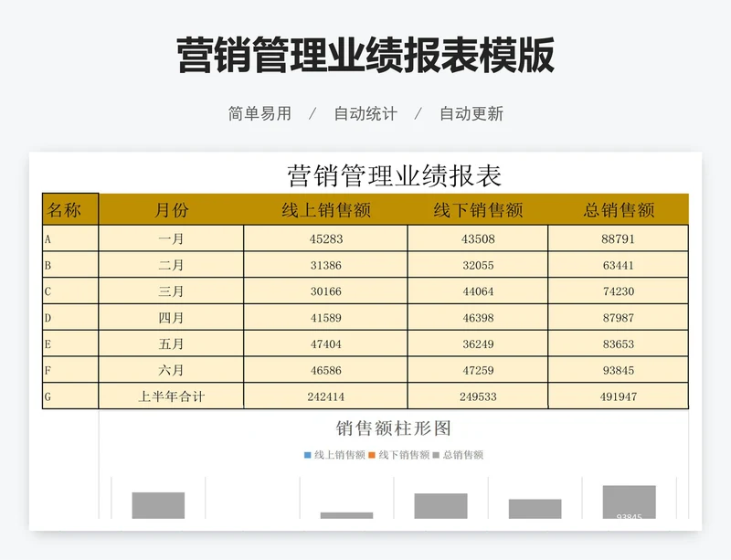Select the 总销售额 column header
The height and width of the screenshot is (560, 731).
click(x=619, y=209)
